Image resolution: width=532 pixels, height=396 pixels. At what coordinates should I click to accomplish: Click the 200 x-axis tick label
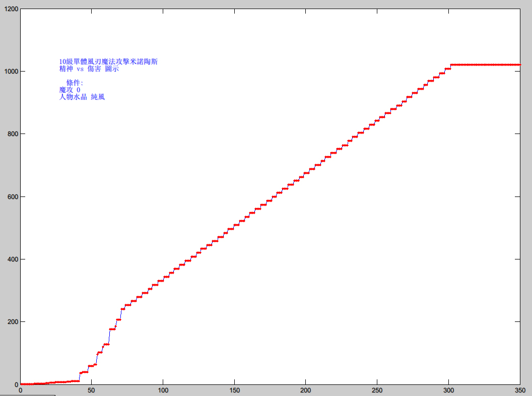[305, 390]
